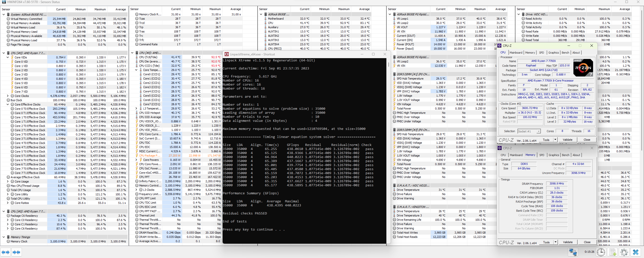The height and width of the screenshot is (258, 644).
Task: Click the DRAM Frequency value 3098.9 MHz
Action: click(556, 183)
